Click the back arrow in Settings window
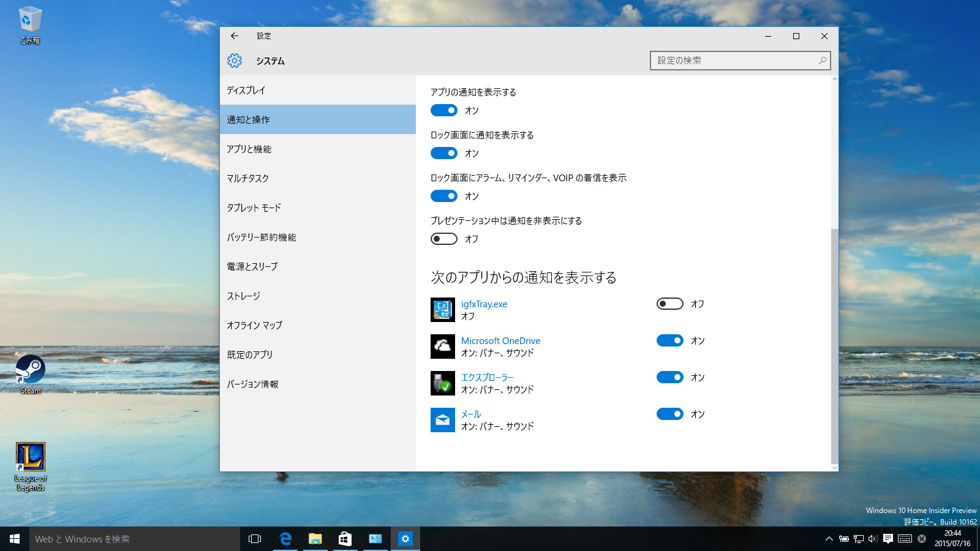 235,36
